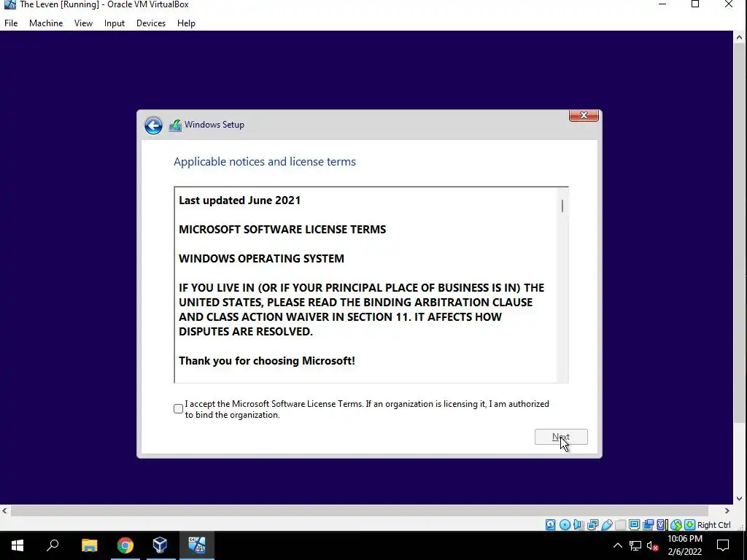Click the display status icon
This screenshot has height=560, width=747.
(x=634, y=525)
